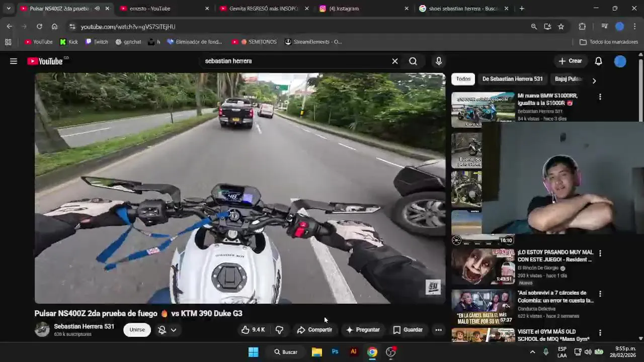Screen dimensions: 644x362
Task: Open YouTube notifications bell
Action: (598, 61)
